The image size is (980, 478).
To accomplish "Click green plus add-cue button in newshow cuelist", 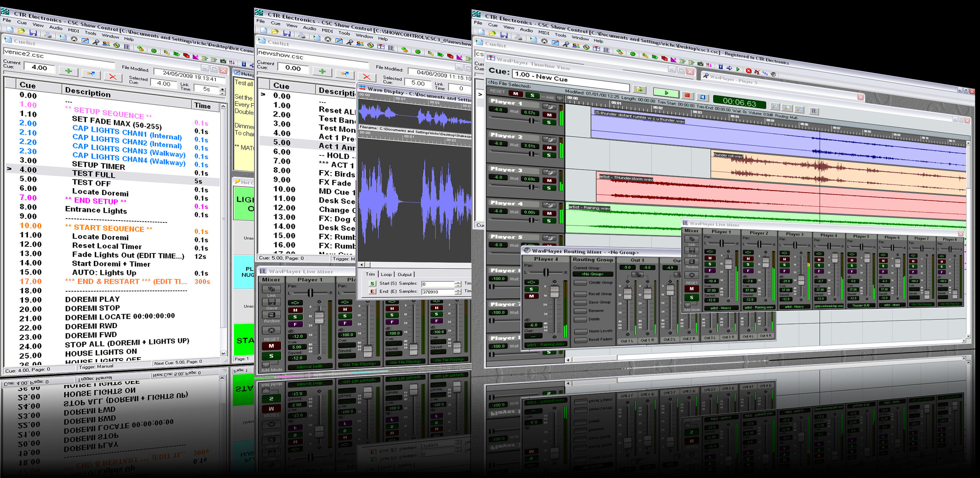I will pyautogui.click(x=322, y=71).
